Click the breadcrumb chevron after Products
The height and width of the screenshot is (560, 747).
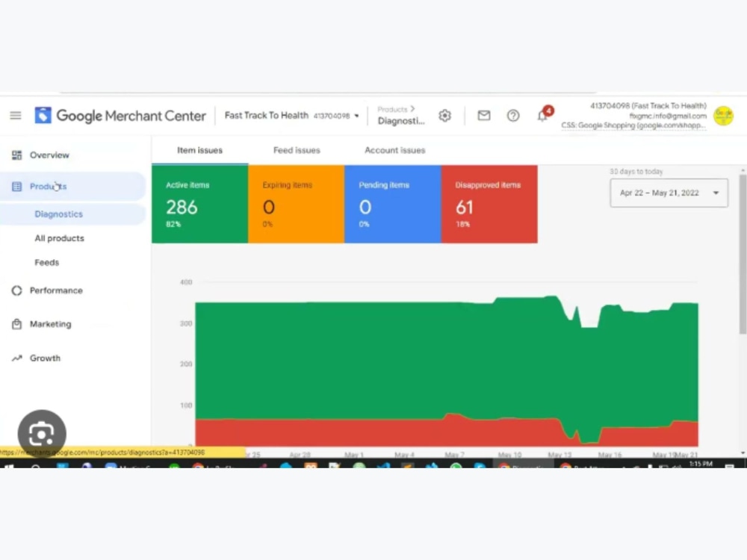click(412, 109)
